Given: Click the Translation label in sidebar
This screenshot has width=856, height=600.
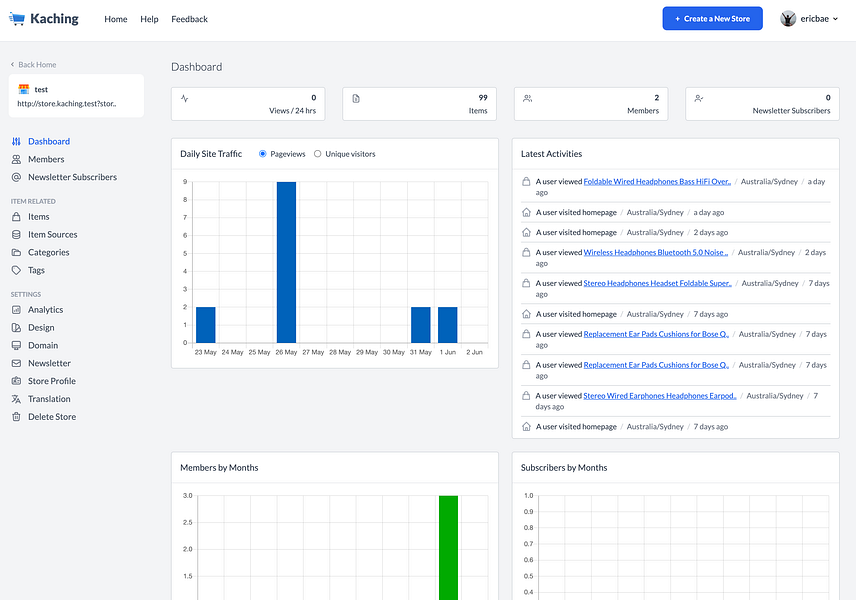Looking at the screenshot, I should [49, 399].
